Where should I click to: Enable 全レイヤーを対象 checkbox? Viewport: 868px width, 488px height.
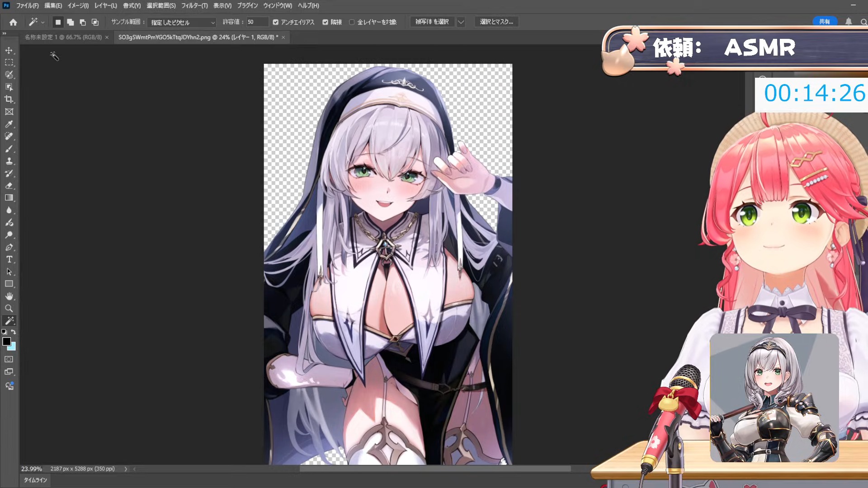click(x=352, y=22)
